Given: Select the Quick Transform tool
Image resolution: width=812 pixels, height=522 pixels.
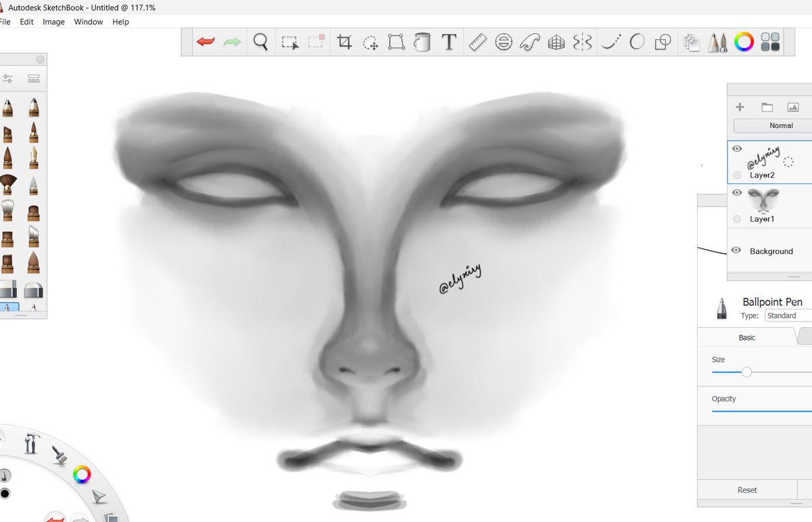Looking at the screenshot, I should [370, 43].
